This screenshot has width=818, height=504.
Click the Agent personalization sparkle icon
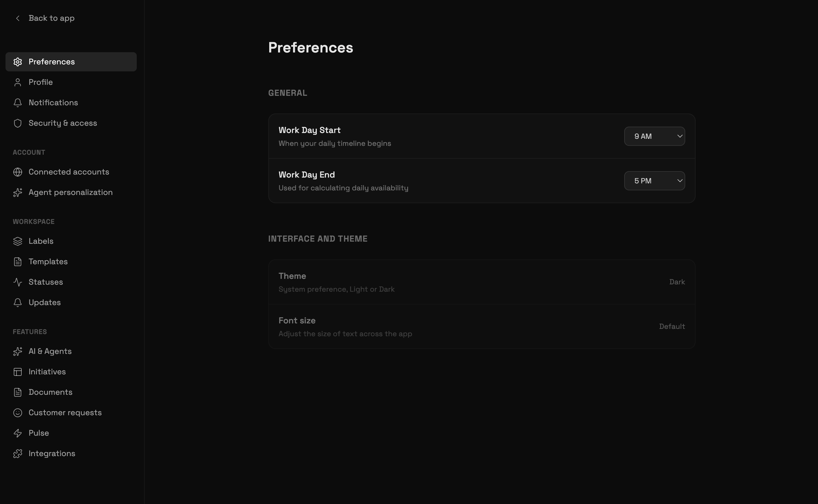click(x=18, y=193)
